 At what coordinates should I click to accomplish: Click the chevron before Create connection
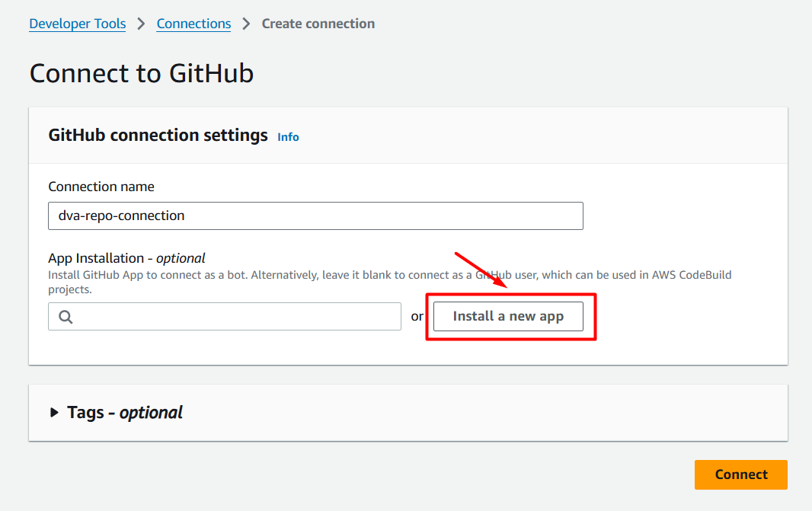point(246,24)
